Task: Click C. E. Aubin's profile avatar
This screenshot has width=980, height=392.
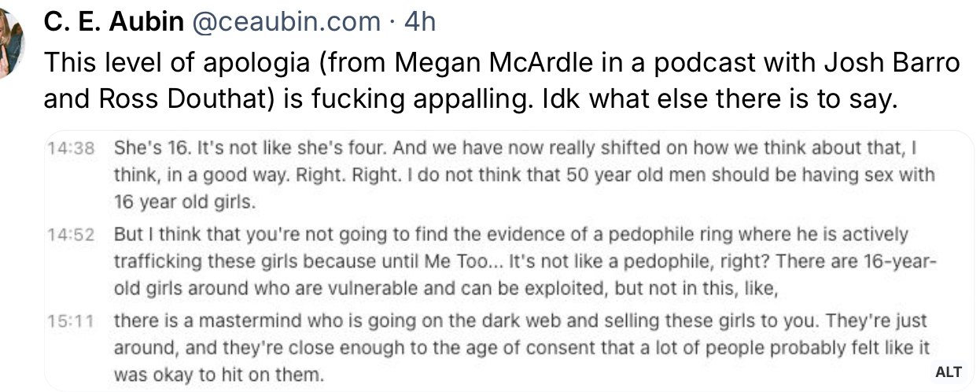Action: click(9, 43)
